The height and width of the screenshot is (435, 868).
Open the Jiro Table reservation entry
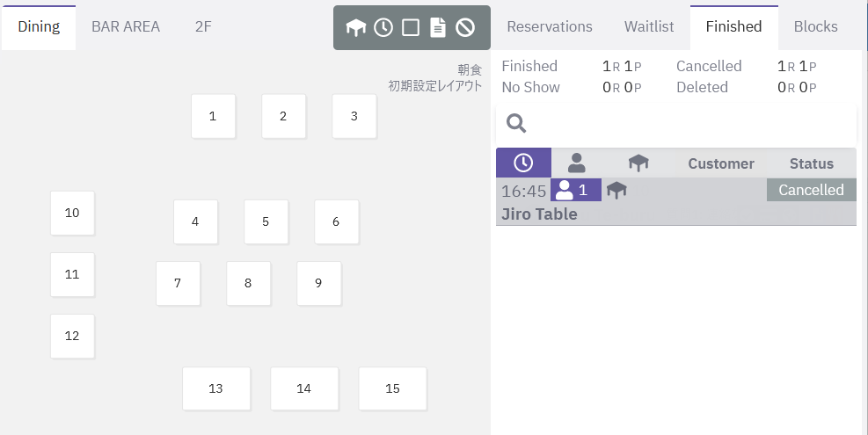click(539, 214)
